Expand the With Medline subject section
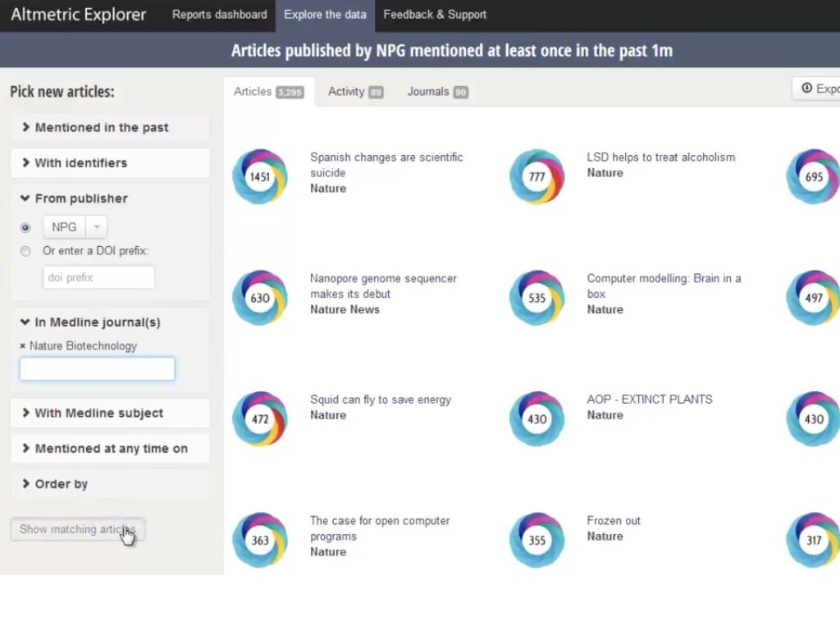This screenshot has height=630, width=840. (98, 413)
